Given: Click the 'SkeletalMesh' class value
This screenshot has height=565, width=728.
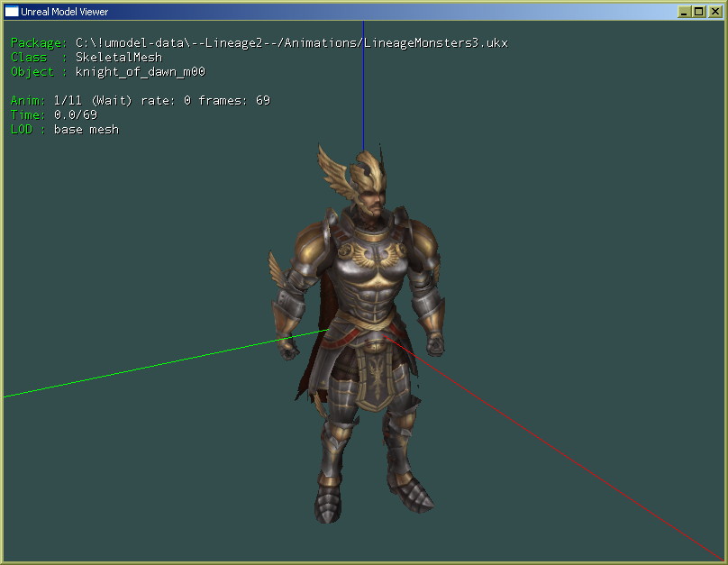Looking at the screenshot, I should click(119, 57).
